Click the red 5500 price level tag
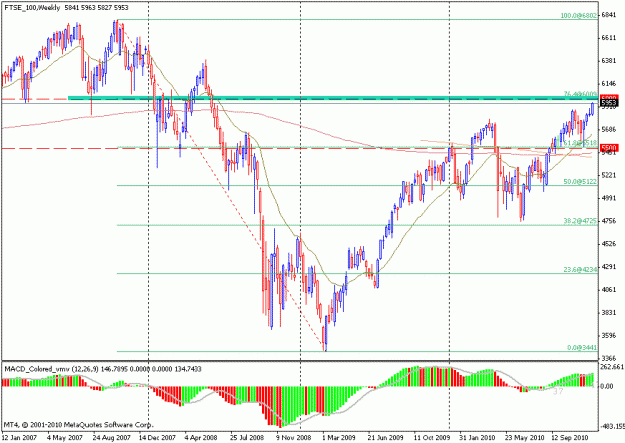This screenshot has width=625, height=443. tap(609, 148)
